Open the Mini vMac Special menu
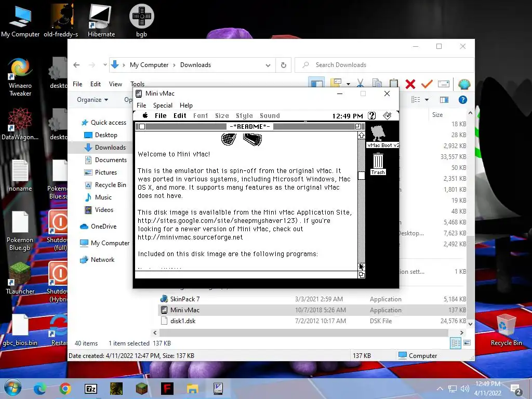This screenshot has height=399, width=532. point(163,105)
